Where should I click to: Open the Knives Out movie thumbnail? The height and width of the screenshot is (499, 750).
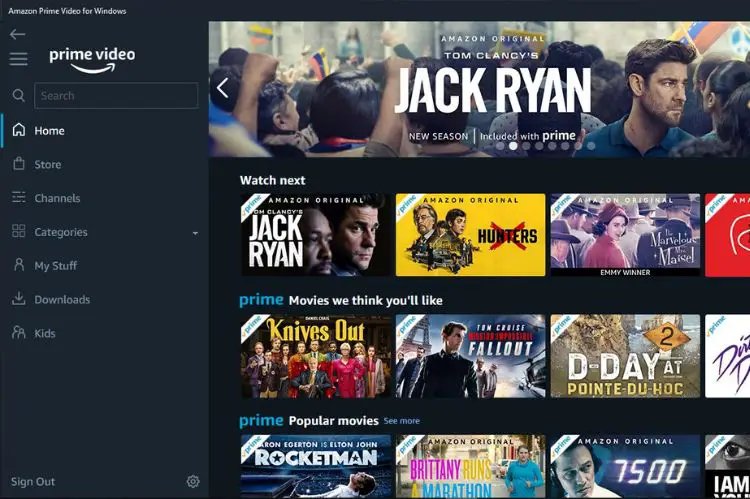coord(316,356)
